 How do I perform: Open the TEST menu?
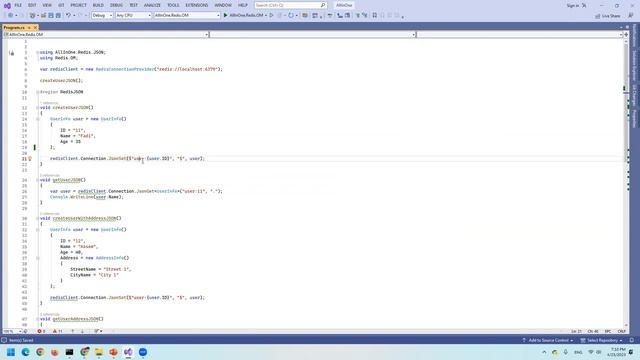133,5
